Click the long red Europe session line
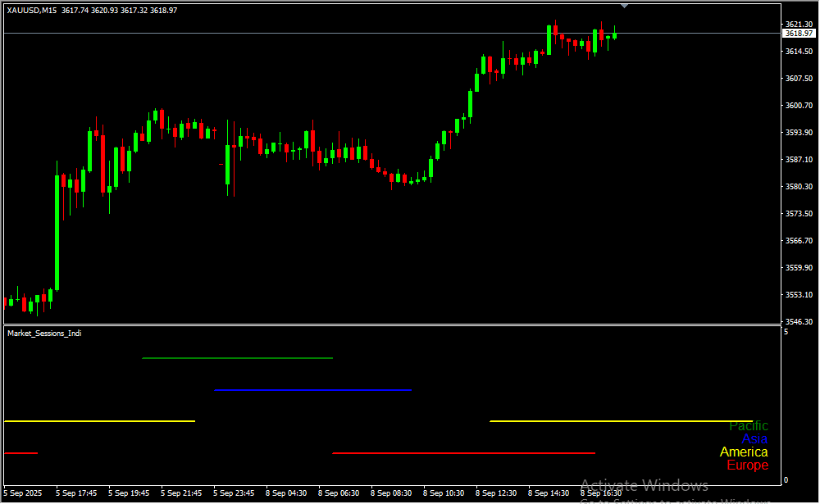 [x=463, y=452]
